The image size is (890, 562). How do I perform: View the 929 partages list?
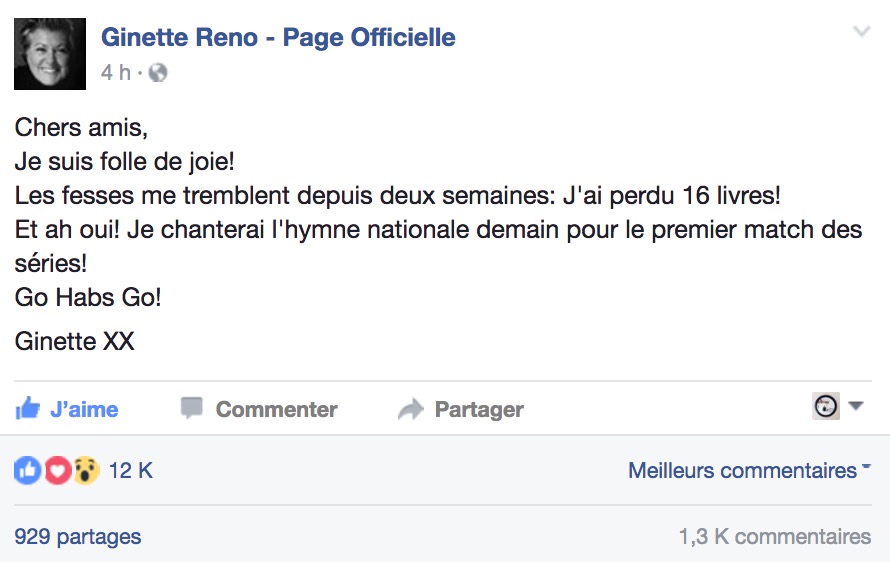click(x=78, y=537)
